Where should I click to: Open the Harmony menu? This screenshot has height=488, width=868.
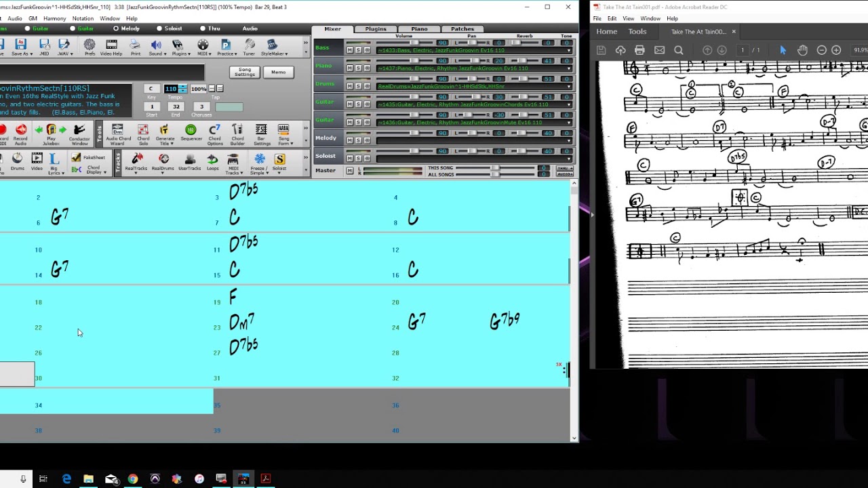click(x=54, y=18)
